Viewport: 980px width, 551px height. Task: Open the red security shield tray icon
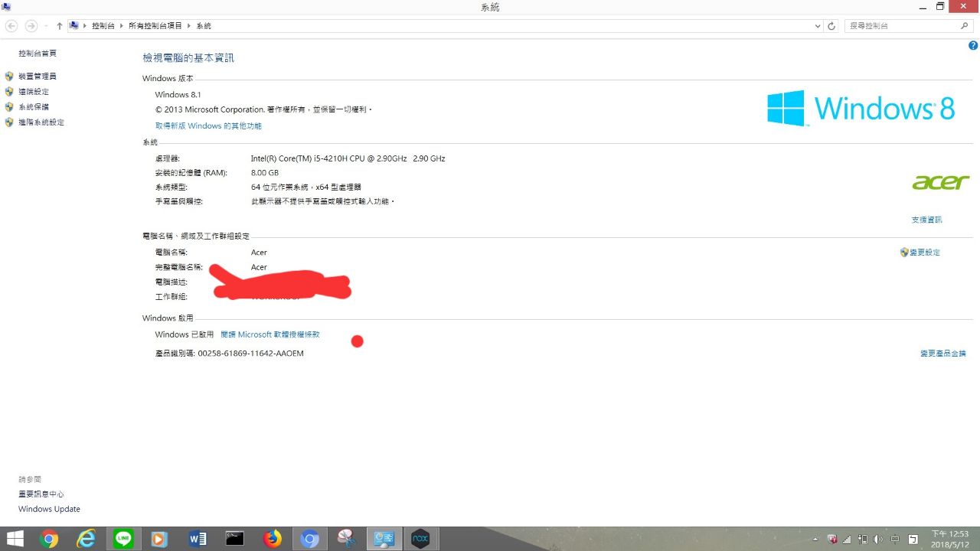[x=832, y=540]
